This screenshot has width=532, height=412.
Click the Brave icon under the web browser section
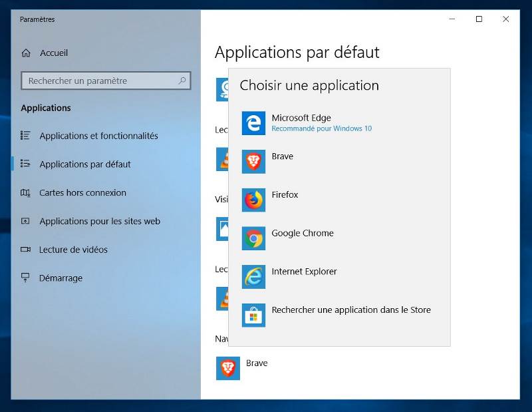pyautogui.click(x=228, y=368)
